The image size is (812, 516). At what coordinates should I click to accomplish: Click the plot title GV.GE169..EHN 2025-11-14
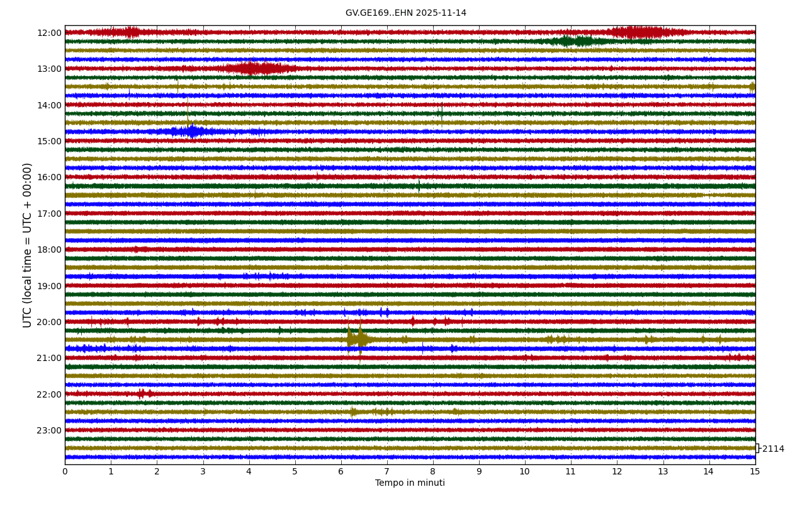pyautogui.click(x=405, y=13)
